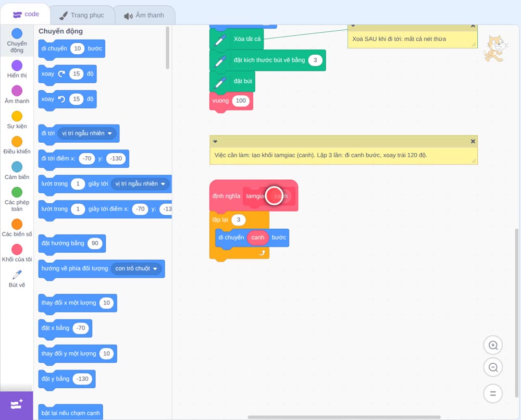
Task: Edit degrees in counterclockwise 'xoay' block
Action: click(x=77, y=99)
